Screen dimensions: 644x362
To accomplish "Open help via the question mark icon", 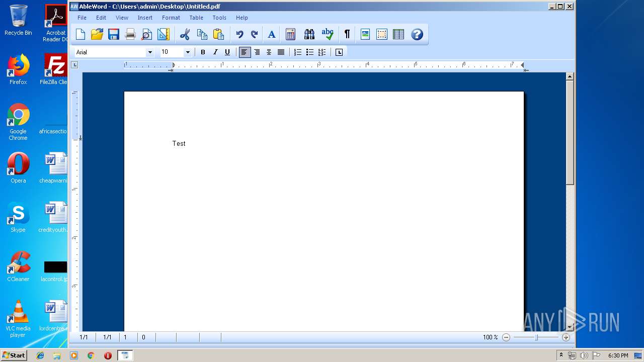I will 417,34.
